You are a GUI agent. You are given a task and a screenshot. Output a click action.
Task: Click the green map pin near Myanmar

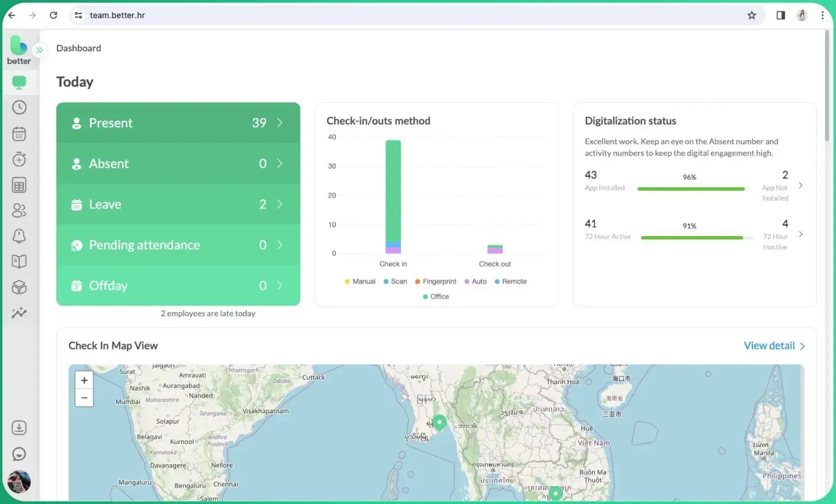coord(439,422)
